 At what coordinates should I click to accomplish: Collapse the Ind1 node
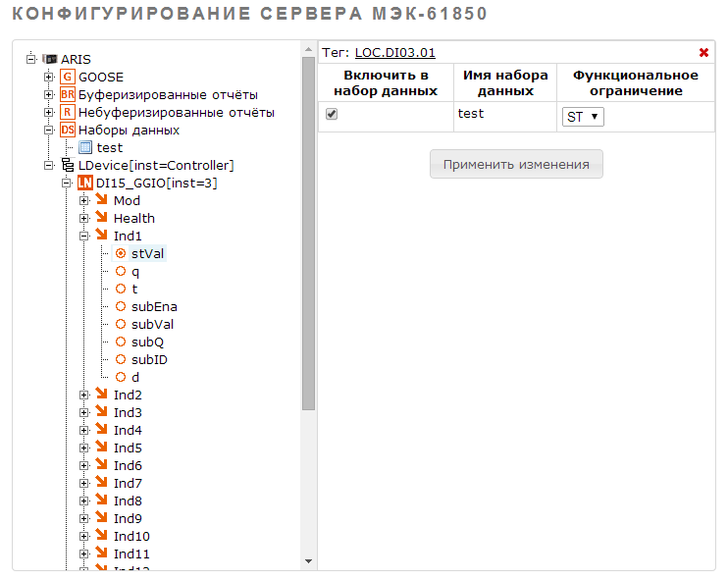pyautogui.click(x=84, y=236)
